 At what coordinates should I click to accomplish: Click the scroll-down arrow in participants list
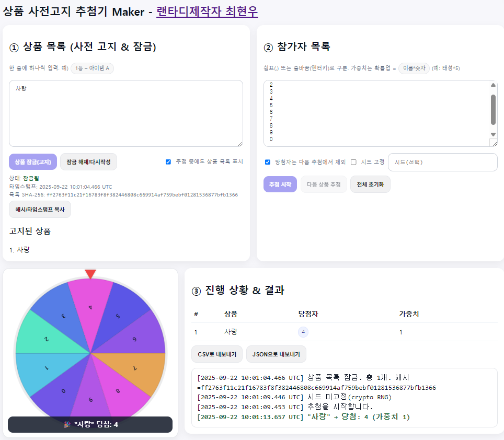click(493, 134)
